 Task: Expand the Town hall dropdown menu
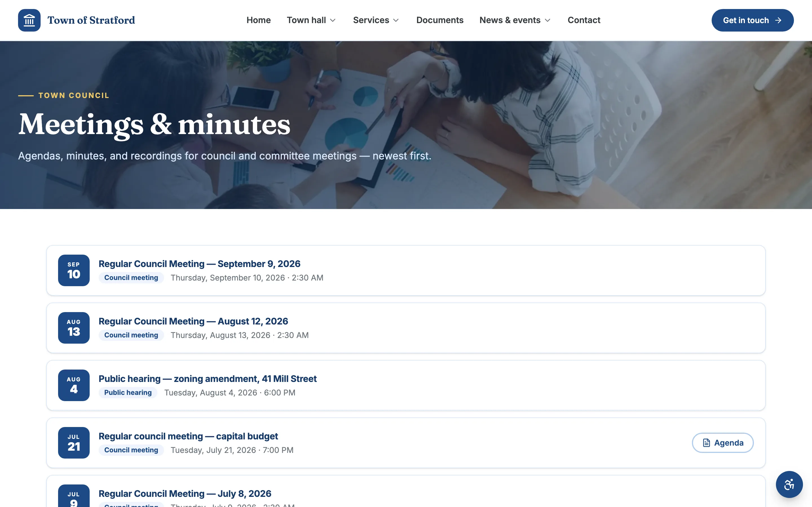coord(311,20)
